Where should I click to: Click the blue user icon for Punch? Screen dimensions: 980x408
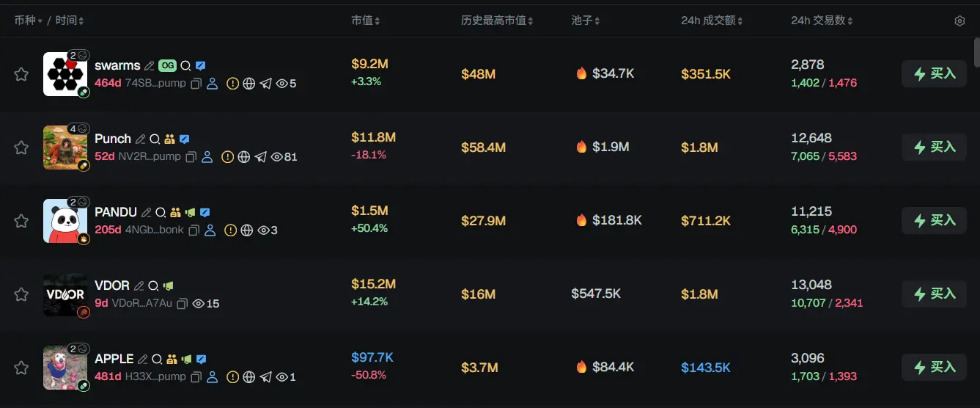[207, 157]
